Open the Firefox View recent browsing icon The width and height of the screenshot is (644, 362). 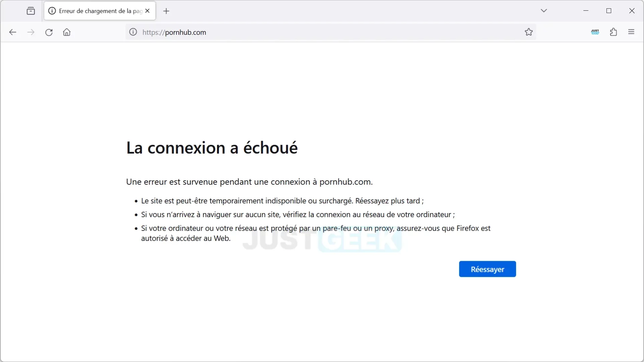(31, 11)
